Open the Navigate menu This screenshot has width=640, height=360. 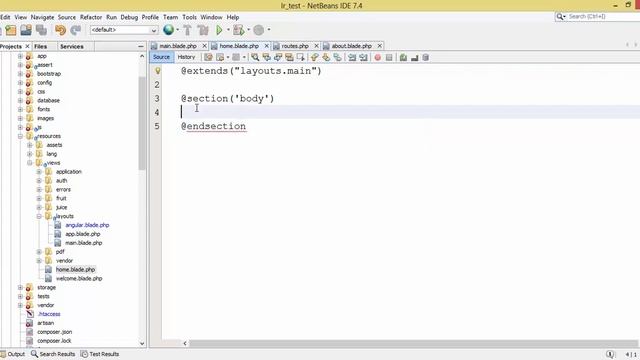42,17
